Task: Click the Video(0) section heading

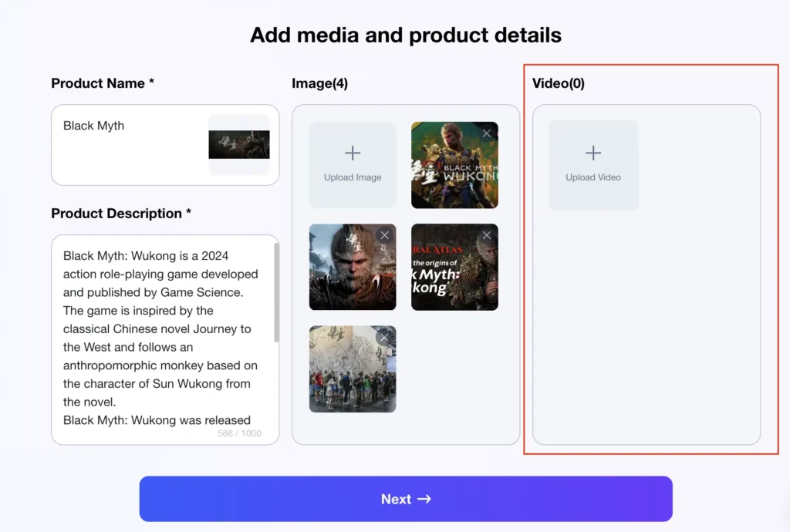Action: tap(559, 83)
